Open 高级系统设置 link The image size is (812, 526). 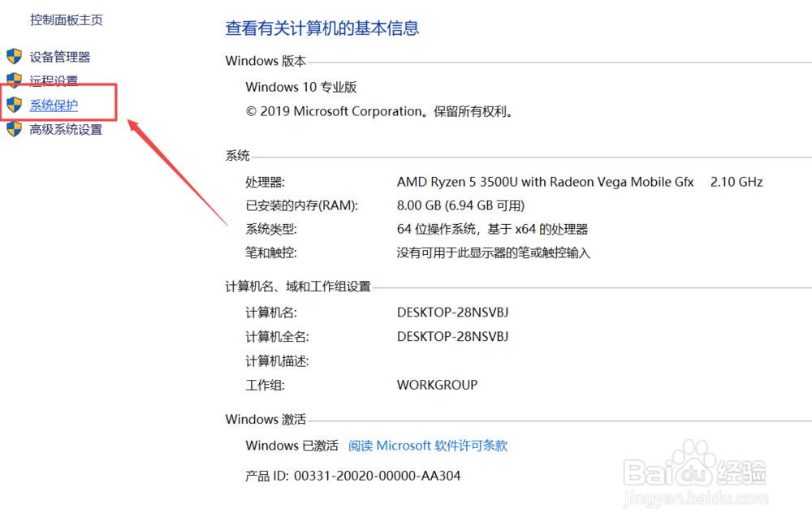click(67, 129)
